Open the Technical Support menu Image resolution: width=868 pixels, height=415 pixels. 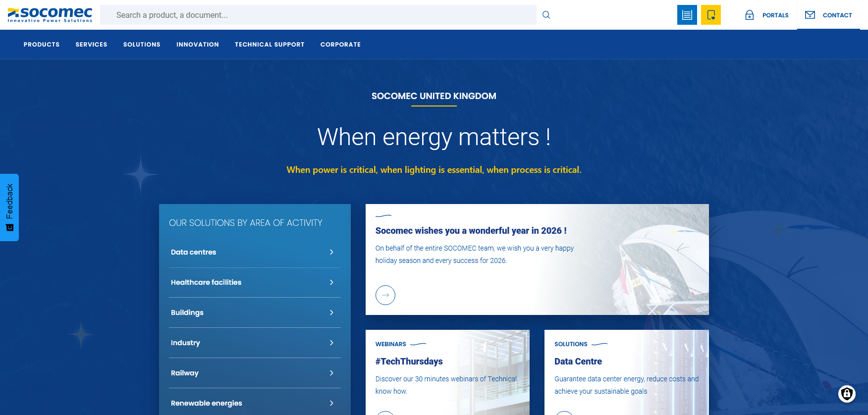click(270, 45)
